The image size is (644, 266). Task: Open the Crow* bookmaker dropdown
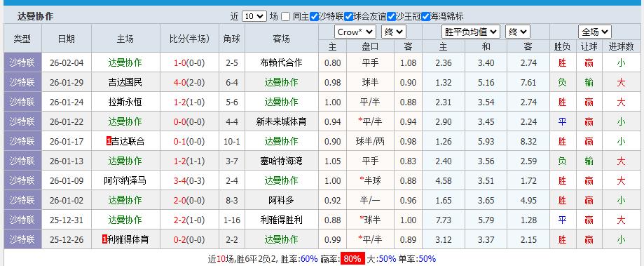tap(355, 32)
